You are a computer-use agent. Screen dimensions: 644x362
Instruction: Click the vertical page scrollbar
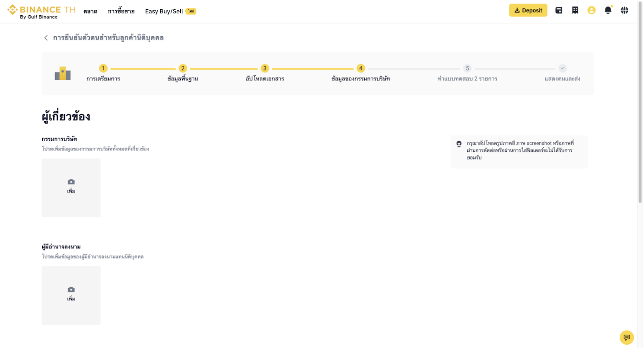coord(640,101)
